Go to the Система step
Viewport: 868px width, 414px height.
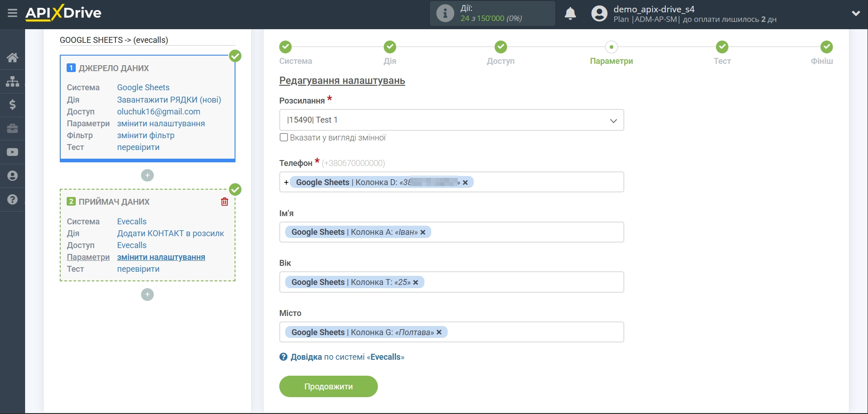286,47
